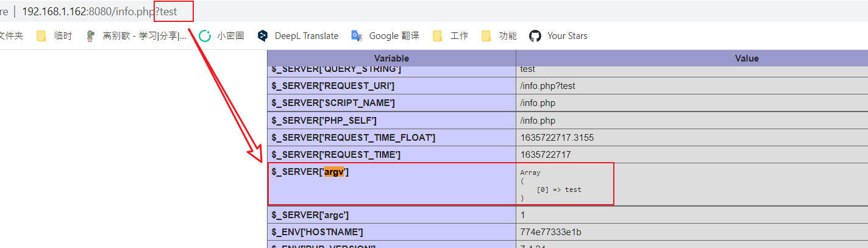Click the highlighted argv search match
Image resolution: width=868 pixels, height=248 pixels.
click(334, 172)
